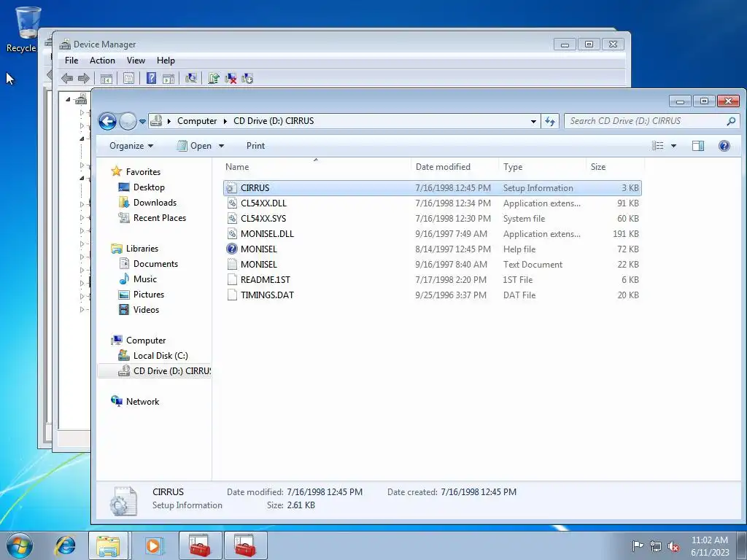Viewport: 747px width, 560px height.
Task: Click CD Drive (D:) CIRRUS breadcrumb segment
Action: [x=274, y=121]
